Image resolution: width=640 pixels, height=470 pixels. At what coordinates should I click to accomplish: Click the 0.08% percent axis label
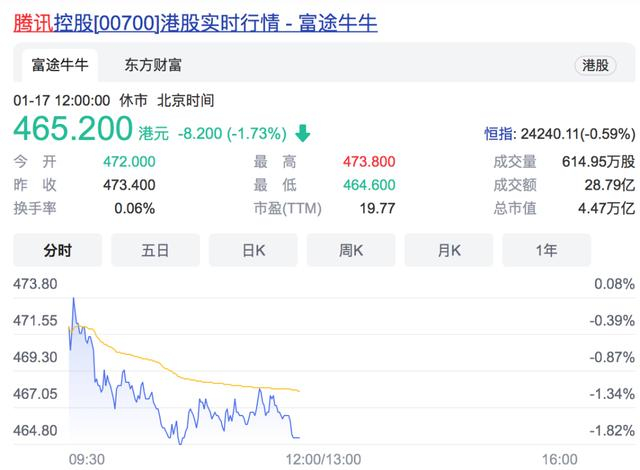[x=614, y=284]
